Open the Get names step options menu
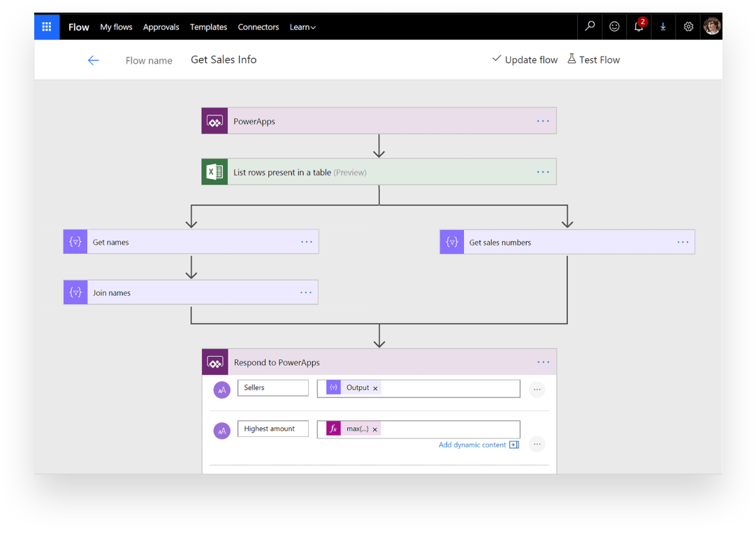Screen dimensions: 756x537 pos(307,242)
